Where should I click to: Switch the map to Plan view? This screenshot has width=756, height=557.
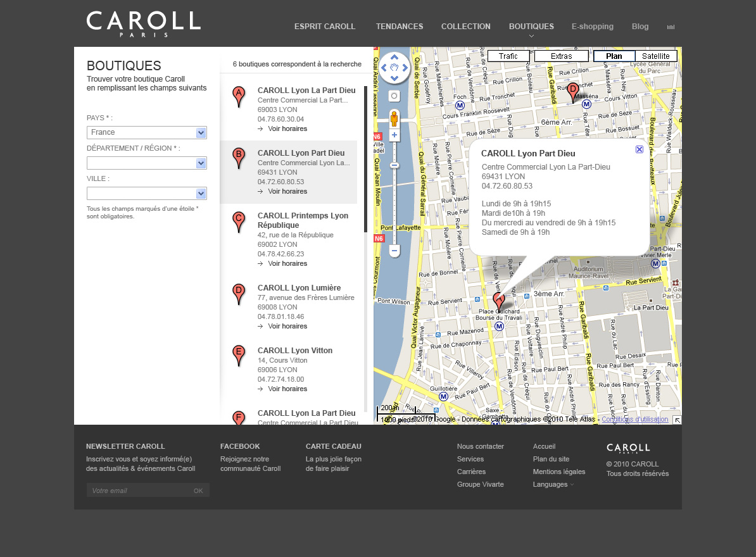tap(614, 56)
